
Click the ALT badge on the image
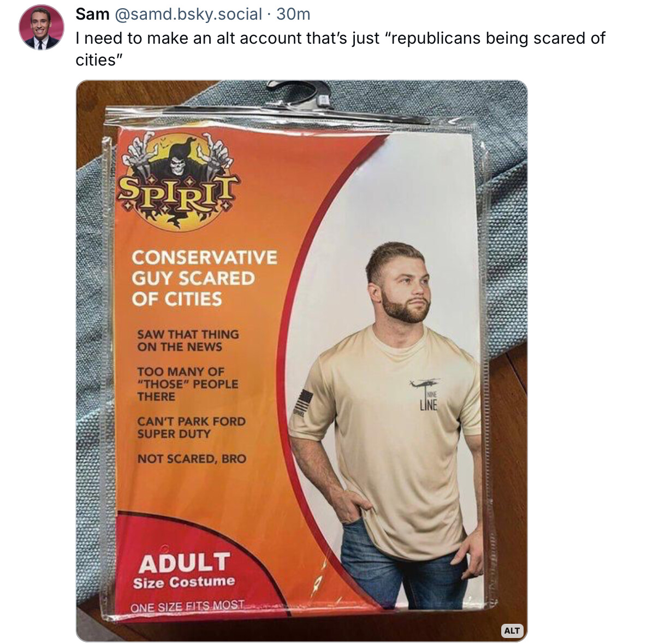click(x=512, y=630)
